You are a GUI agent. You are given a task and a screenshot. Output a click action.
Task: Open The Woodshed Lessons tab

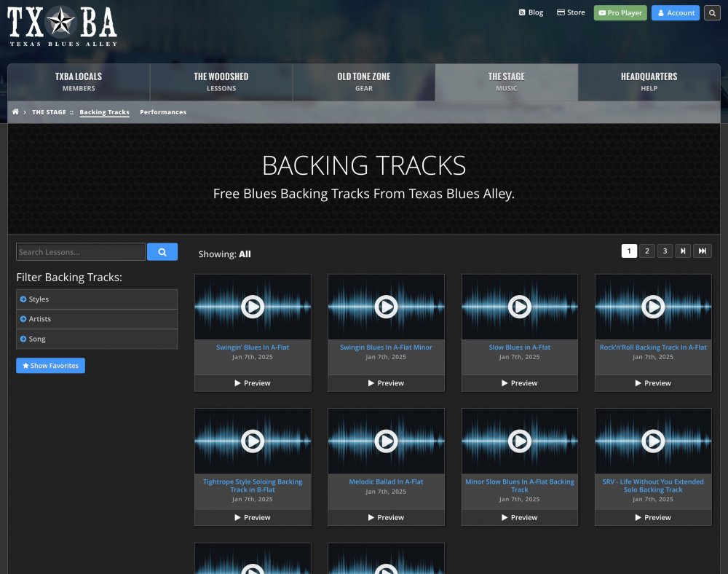click(221, 82)
